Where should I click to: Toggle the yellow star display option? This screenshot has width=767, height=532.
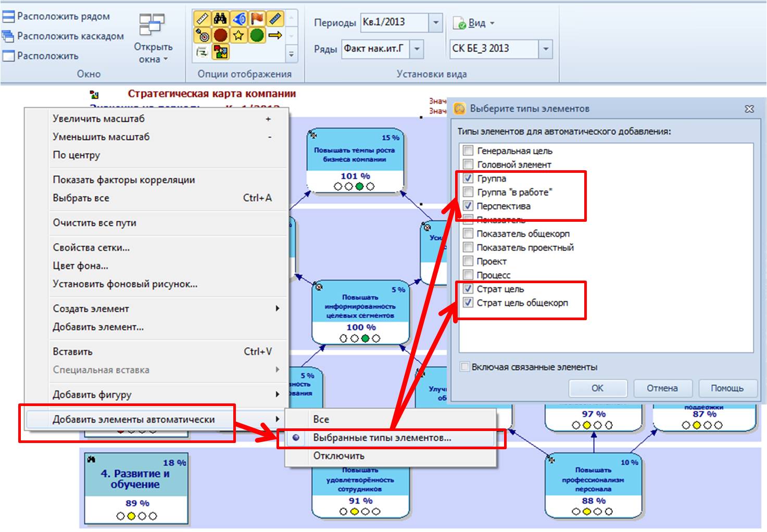(238, 35)
